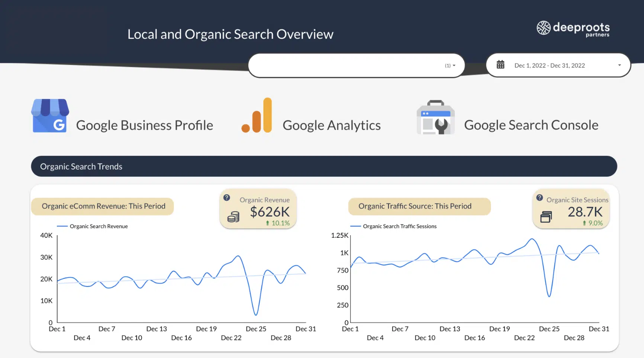
Task: Click the Google Search Console wrench icon
Action: click(x=436, y=118)
